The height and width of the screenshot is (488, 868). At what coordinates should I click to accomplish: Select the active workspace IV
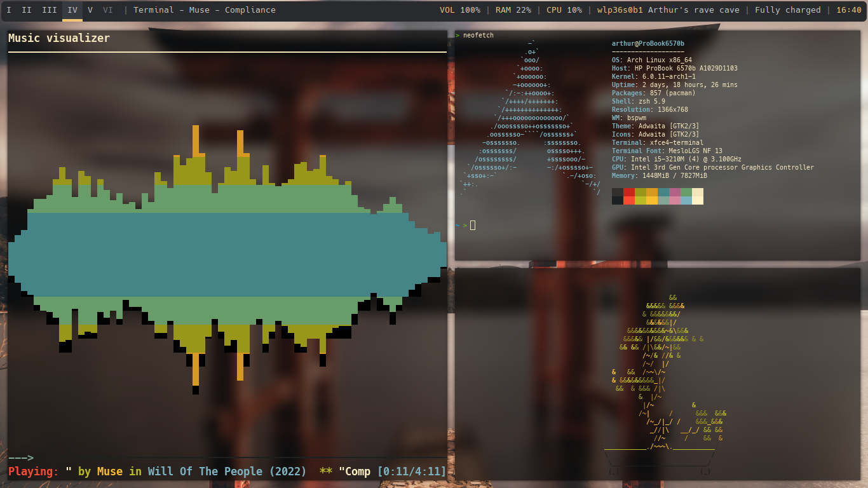(72, 10)
